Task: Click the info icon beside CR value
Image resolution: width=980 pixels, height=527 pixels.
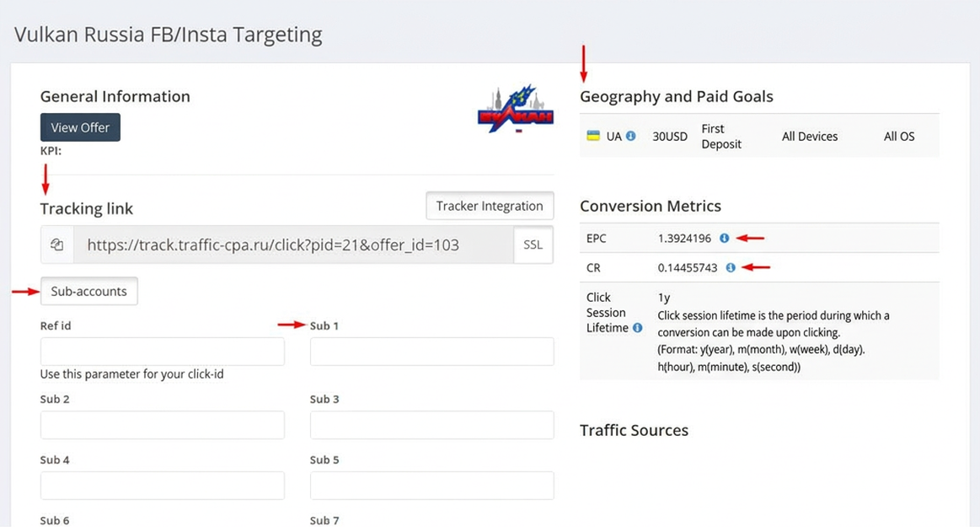Action: [730, 267]
